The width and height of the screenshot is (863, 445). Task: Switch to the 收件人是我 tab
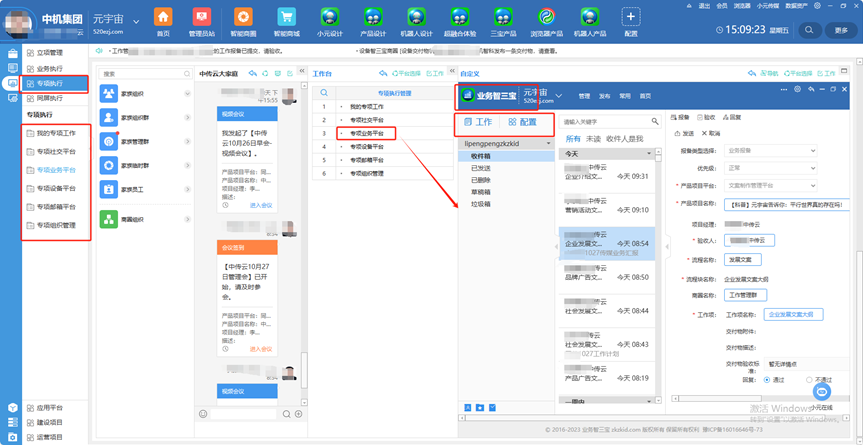point(624,139)
